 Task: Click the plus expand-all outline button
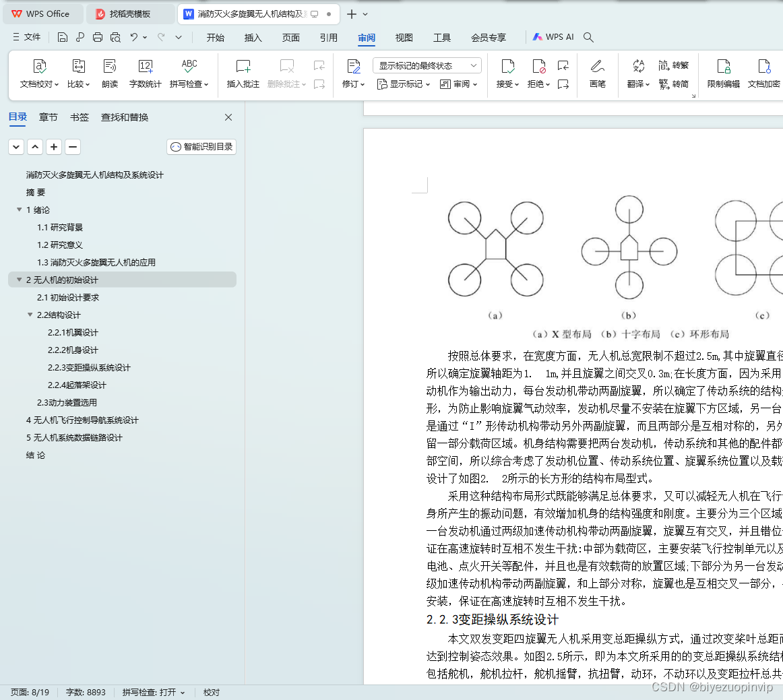click(x=54, y=147)
